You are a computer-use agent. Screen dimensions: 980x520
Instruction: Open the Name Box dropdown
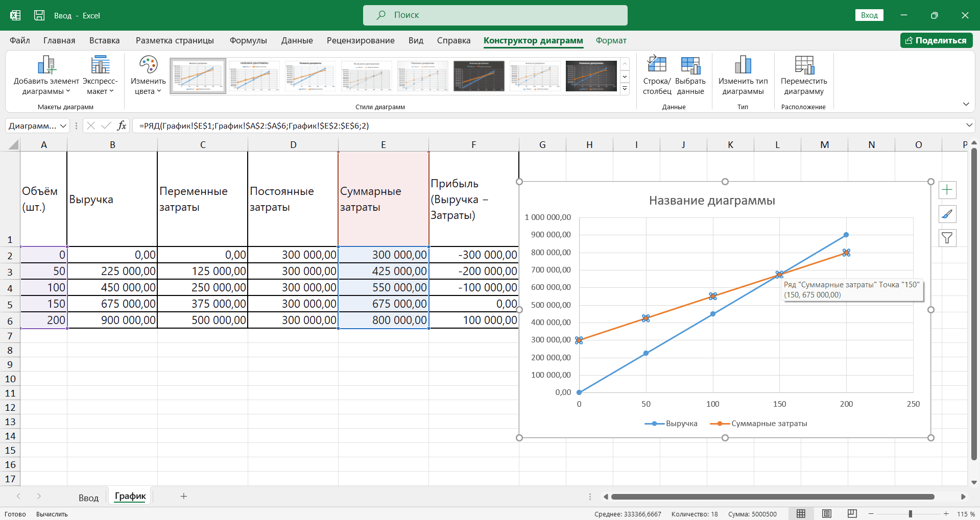(63, 126)
